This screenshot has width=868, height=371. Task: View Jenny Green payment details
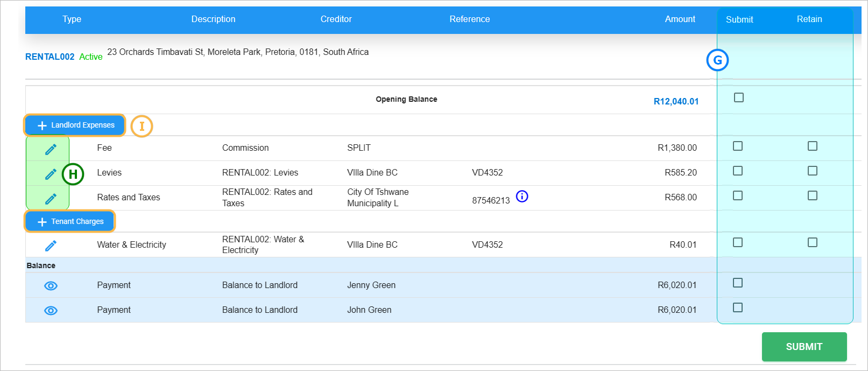click(51, 286)
